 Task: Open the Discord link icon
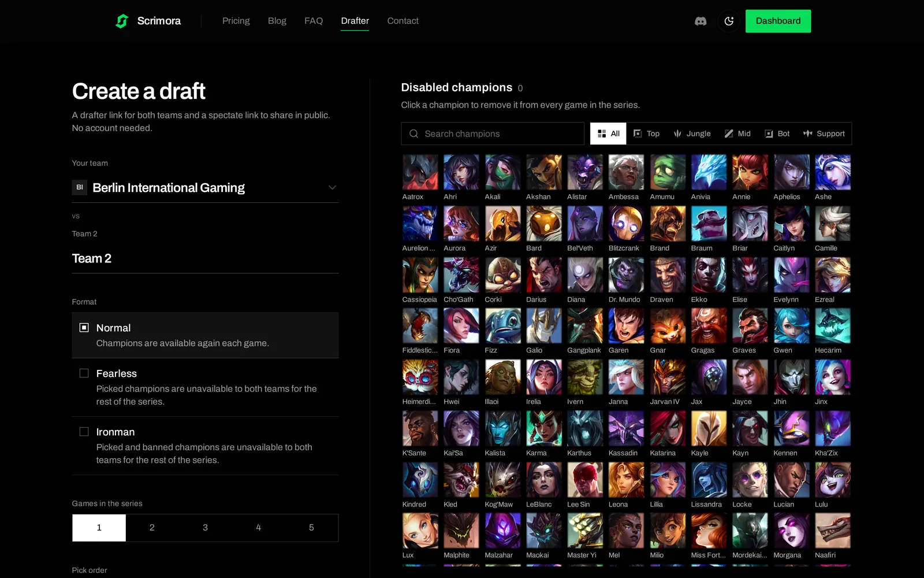(x=701, y=21)
